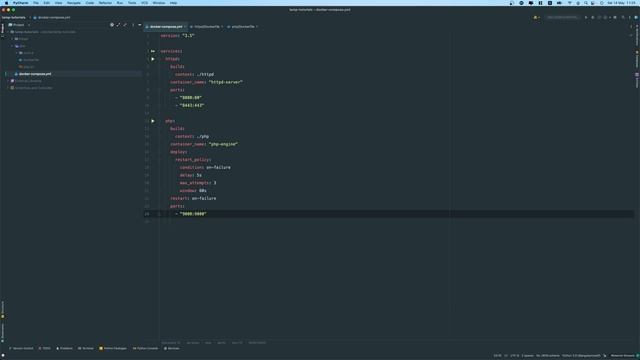
Task: Open Services tool window
Action: (x=171, y=348)
